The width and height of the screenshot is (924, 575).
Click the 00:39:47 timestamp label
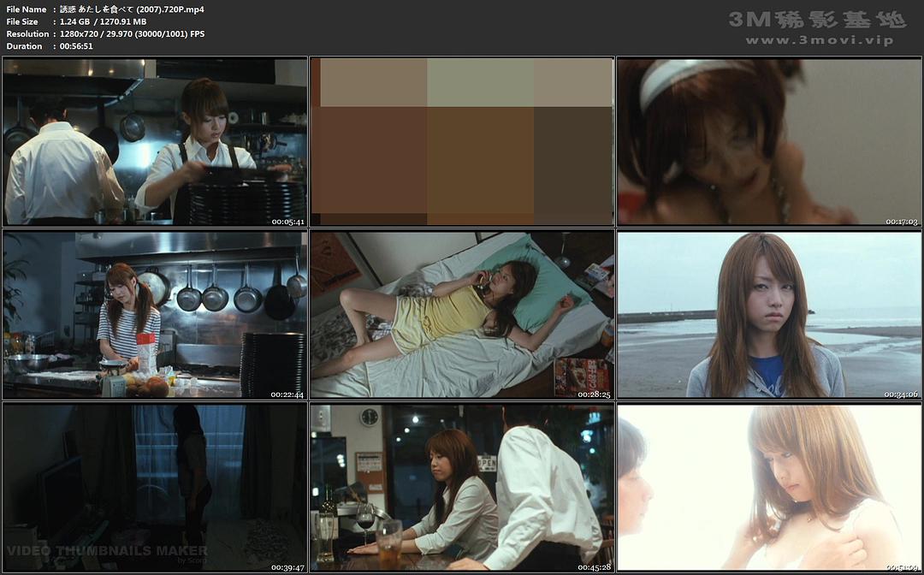tap(287, 566)
